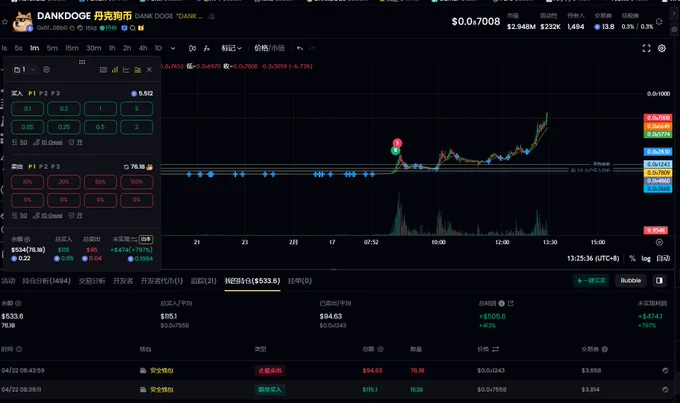Click red current price label 0.0₈7008 on axis
The image size is (680, 403).
[658, 118]
